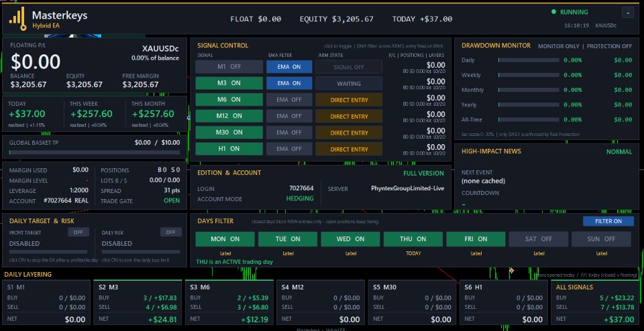
Task: Click DIRECT ENTRY state in M12 row
Action: click(x=349, y=116)
